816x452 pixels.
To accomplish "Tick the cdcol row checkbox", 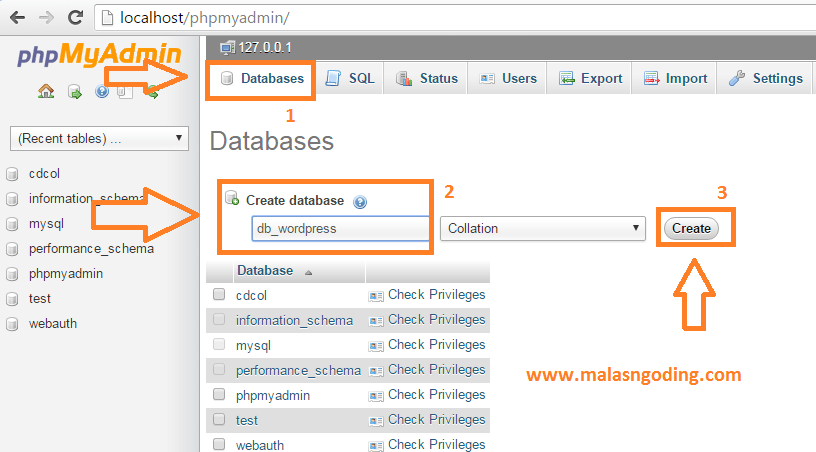I will click(x=219, y=294).
